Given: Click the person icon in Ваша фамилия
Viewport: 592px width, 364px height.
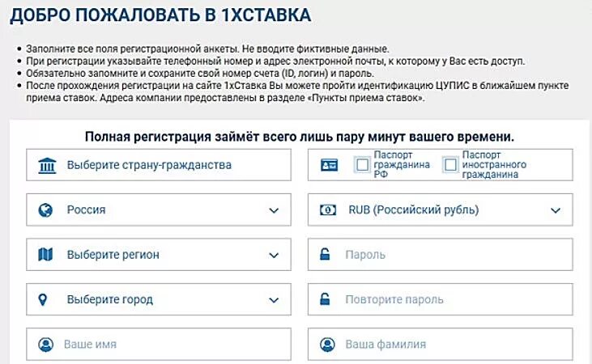Looking at the screenshot, I should pos(327,345).
